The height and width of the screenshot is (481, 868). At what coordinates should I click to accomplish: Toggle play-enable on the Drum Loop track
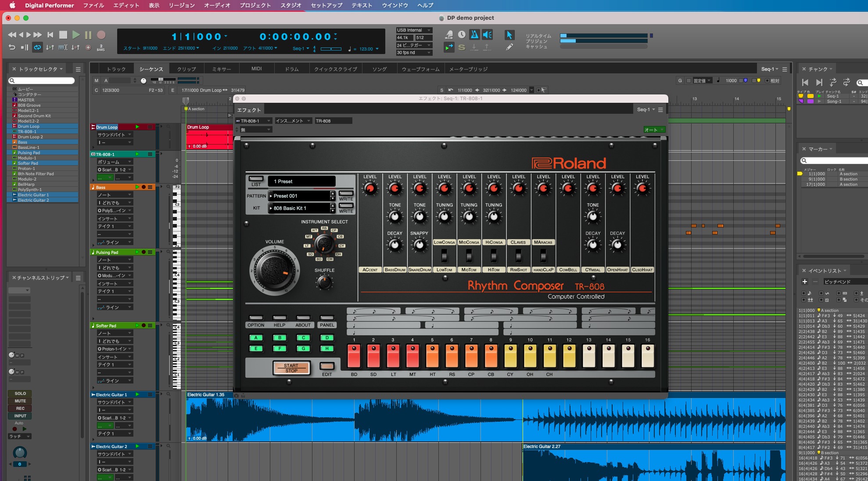click(x=137, y=127)
